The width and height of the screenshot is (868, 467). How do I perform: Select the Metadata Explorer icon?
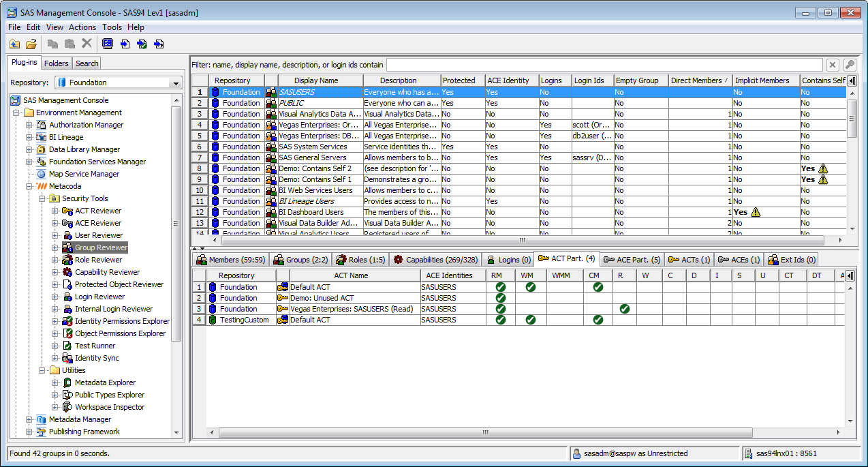[x=67, y=382]
